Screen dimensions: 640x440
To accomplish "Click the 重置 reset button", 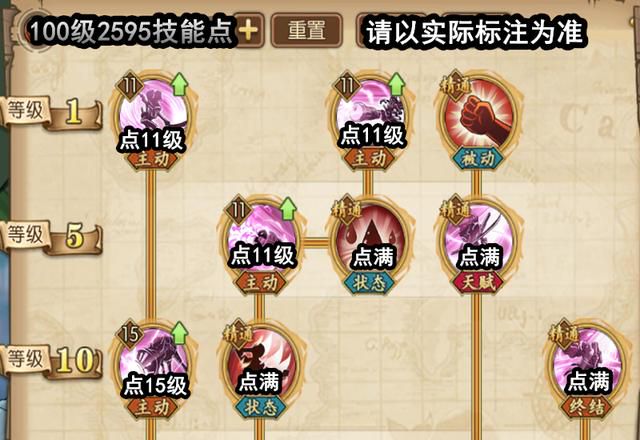I will [x=307, y=31].
